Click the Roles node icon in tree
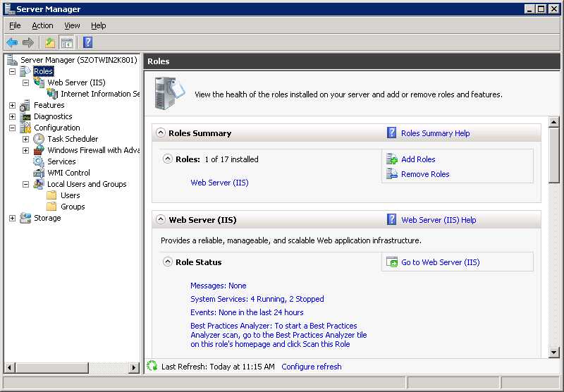 [x=25, y=71]
